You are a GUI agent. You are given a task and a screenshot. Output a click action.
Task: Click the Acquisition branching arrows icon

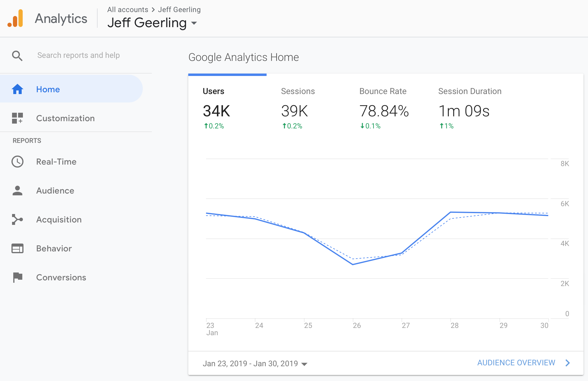(17, 219)
